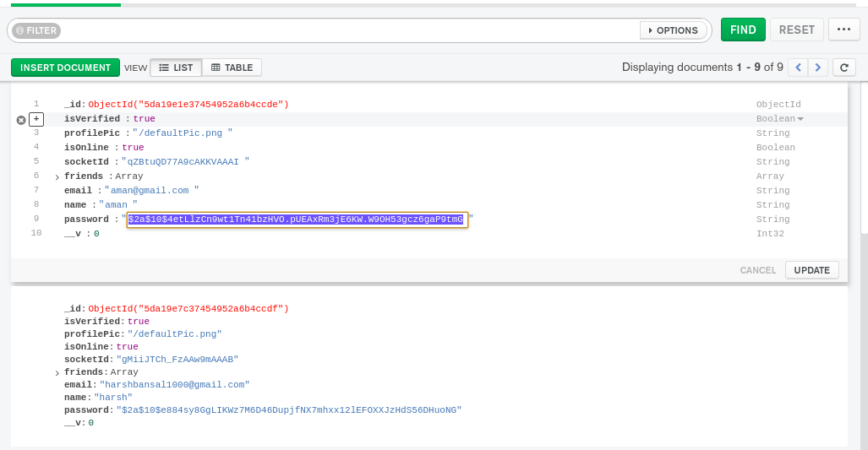The height and width of the screenshot is (450, 868).
Task: Click the filter query input field
Action: point(349,30)
